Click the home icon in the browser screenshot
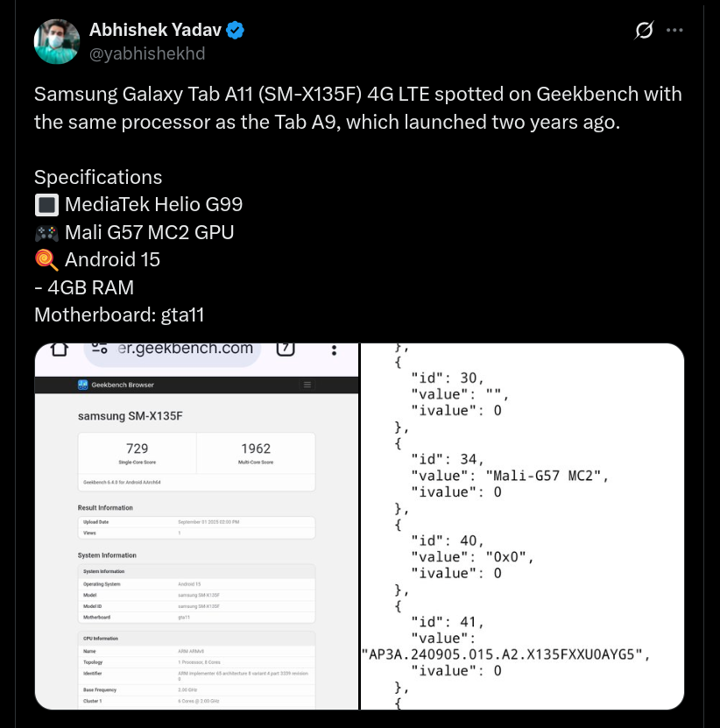The image size is (720, 728). (59, 349)
